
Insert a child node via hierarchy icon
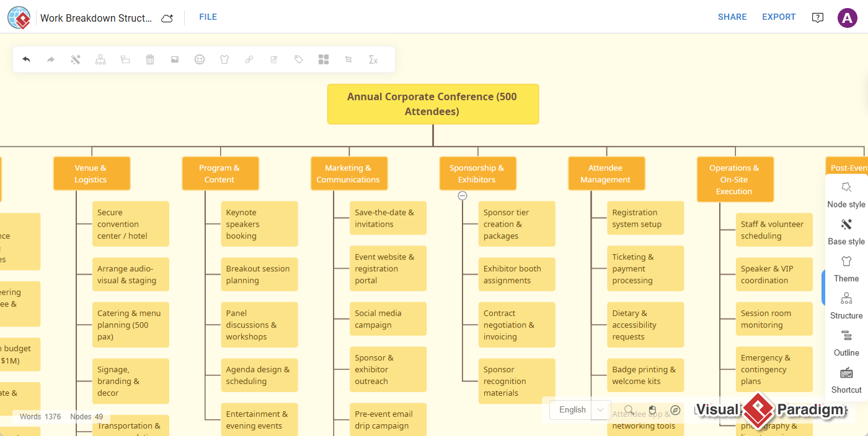tap(100, 59)
